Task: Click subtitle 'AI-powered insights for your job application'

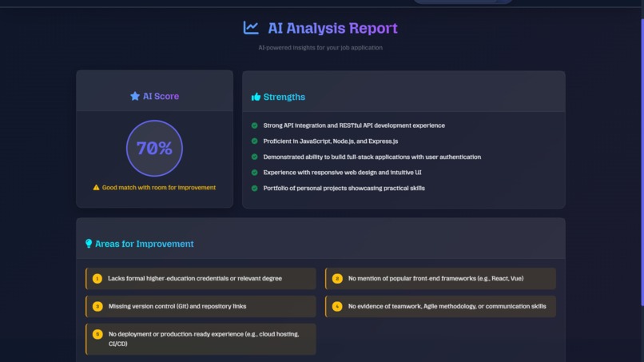Action: [x=320, y=48]
